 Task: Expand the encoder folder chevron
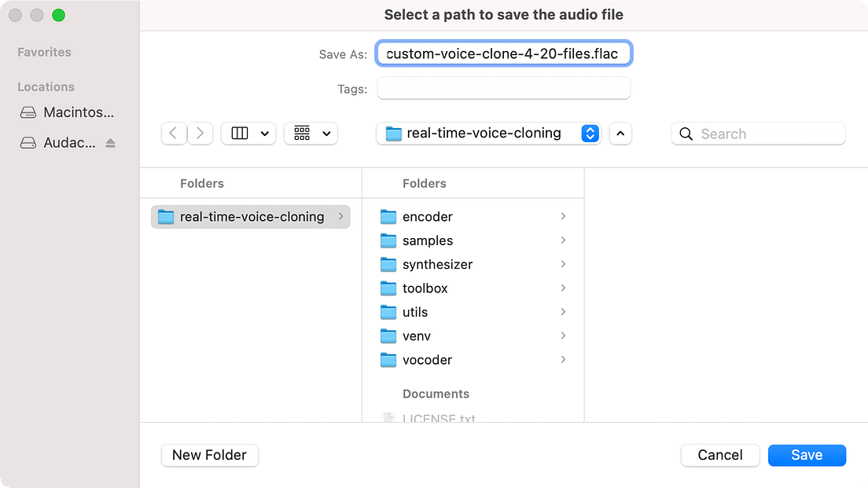tap(563, 216)
